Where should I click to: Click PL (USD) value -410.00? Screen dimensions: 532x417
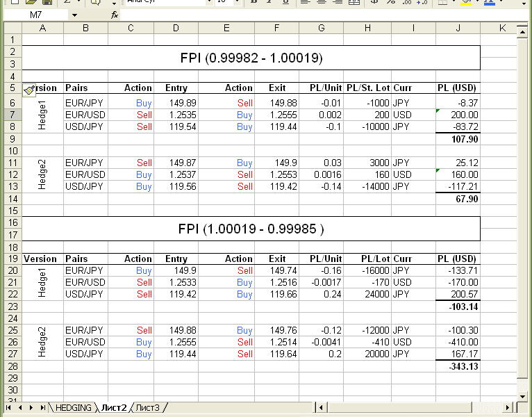point(458,342)
